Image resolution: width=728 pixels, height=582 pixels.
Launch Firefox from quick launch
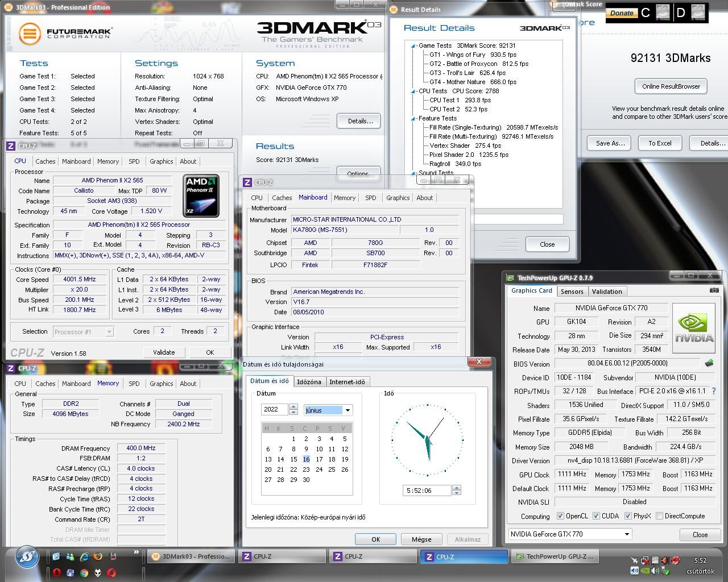click(98, 556)
